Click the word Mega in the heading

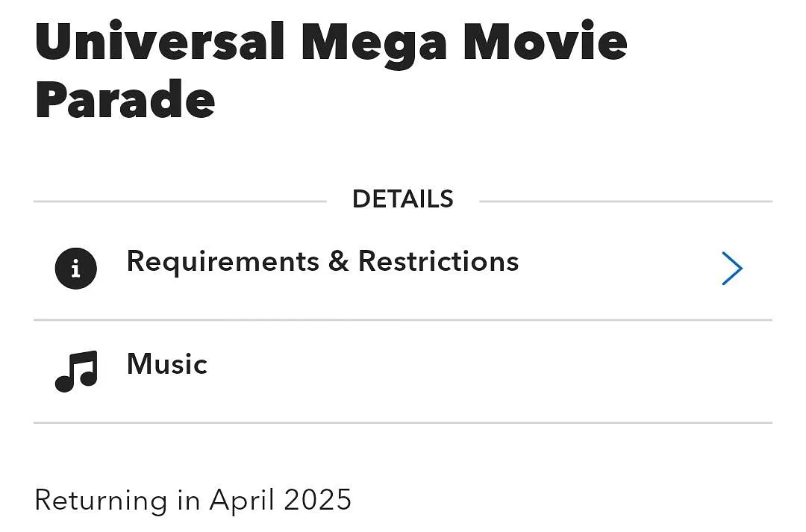pos(374,44)
